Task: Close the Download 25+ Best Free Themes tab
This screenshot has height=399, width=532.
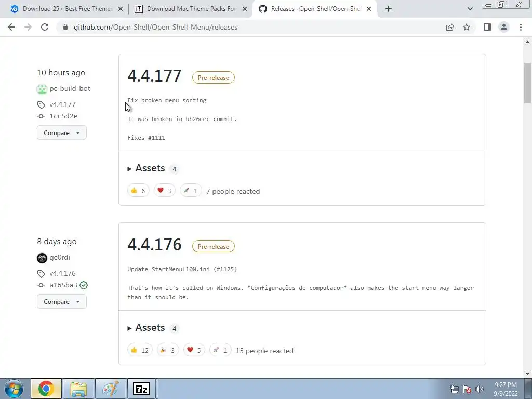Action: pyautogui.click(x=121, y=9)
